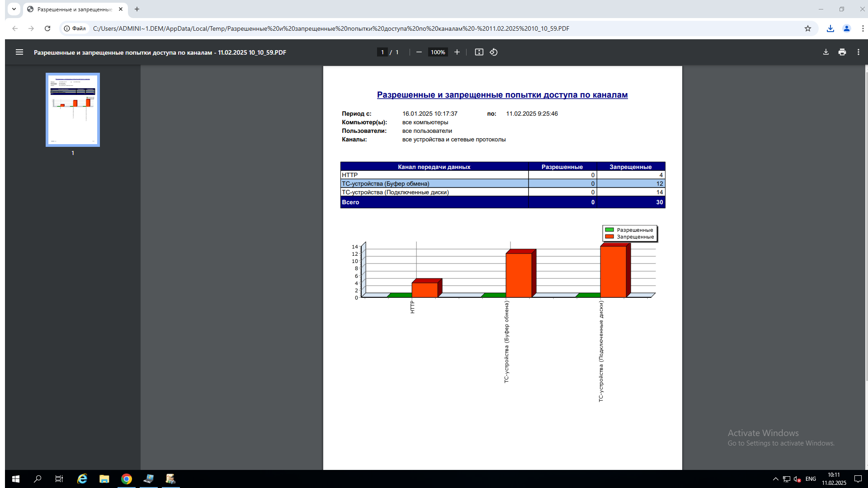Image resolution: width=868 pixels, height=488 pixels.
Task: Click the ENG language indicator
Action: click(811, 479)
